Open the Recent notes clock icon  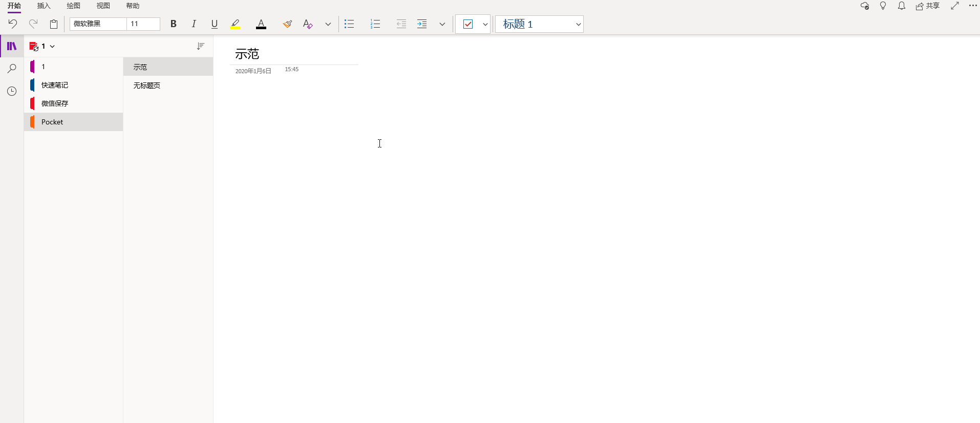[12, 91]
